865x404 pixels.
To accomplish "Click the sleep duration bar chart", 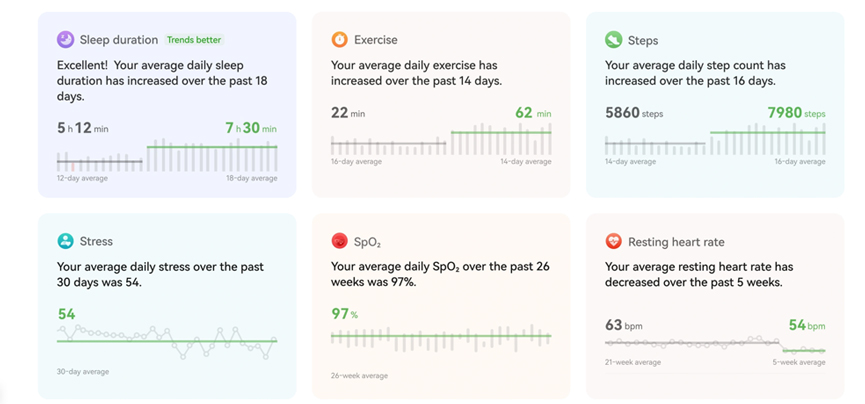I will coord(167,154).
